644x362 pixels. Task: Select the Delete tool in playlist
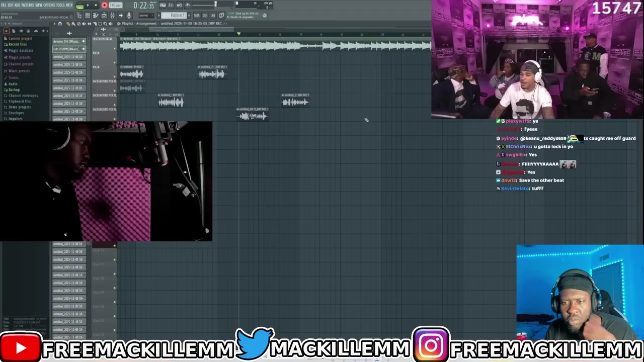(x=78, y=24)
